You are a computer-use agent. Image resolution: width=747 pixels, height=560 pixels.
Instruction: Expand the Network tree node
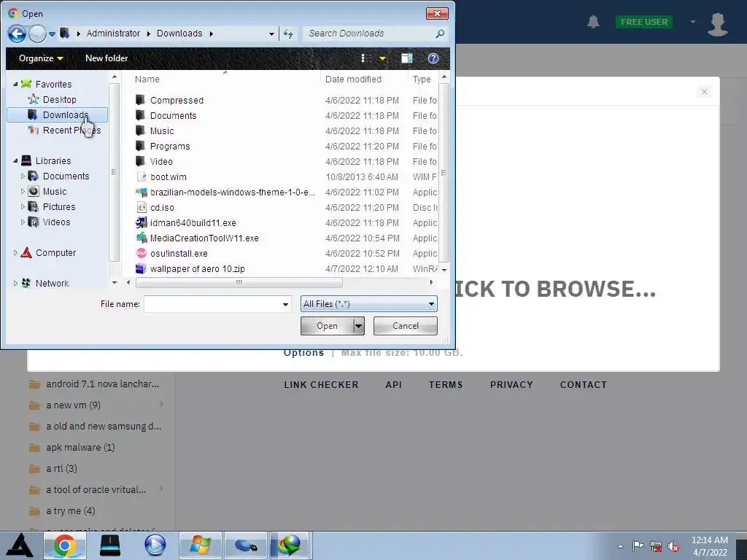point(15,283)
